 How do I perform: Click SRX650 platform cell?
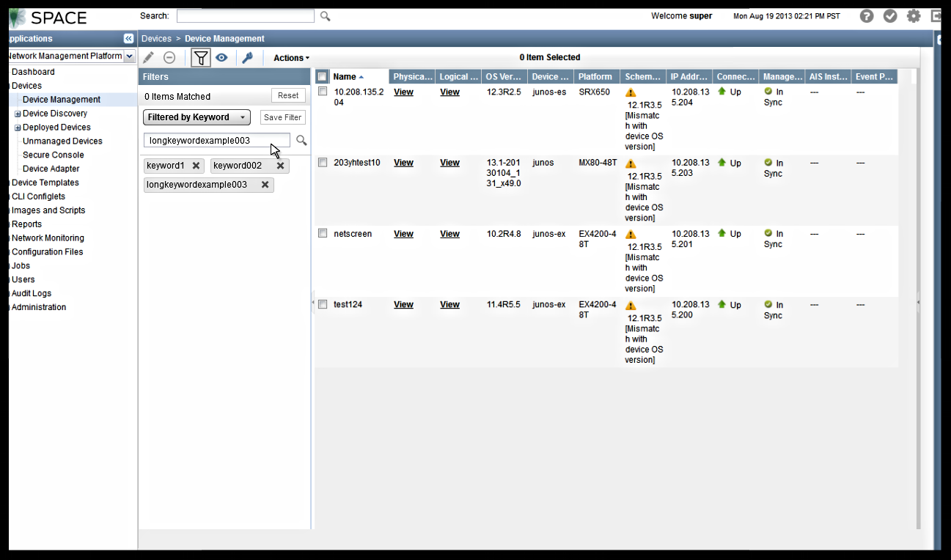tap(594, 92)
